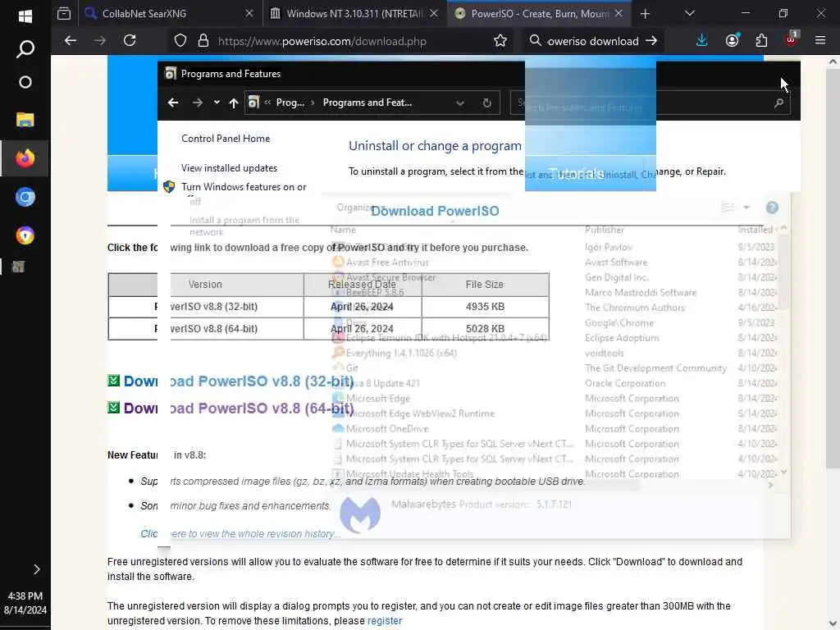The height and width of the screenshot is (630, 840).
Task: Click Download PowerISO v8.8 (64-bit) link
Action: [239, 409]
